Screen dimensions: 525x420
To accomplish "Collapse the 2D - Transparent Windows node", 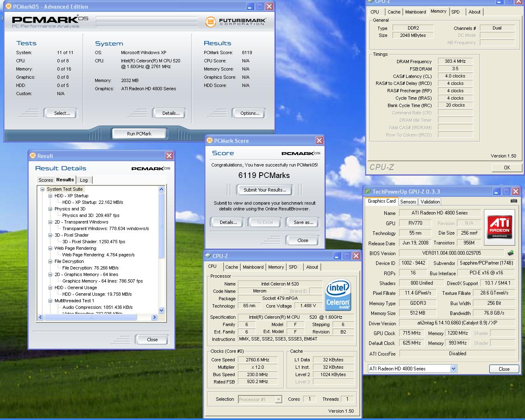I will click(50, 222).
